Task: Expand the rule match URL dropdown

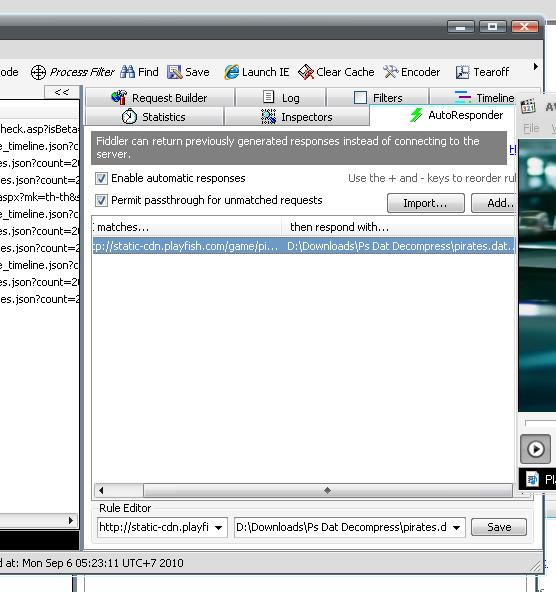Action: (219, 527)
